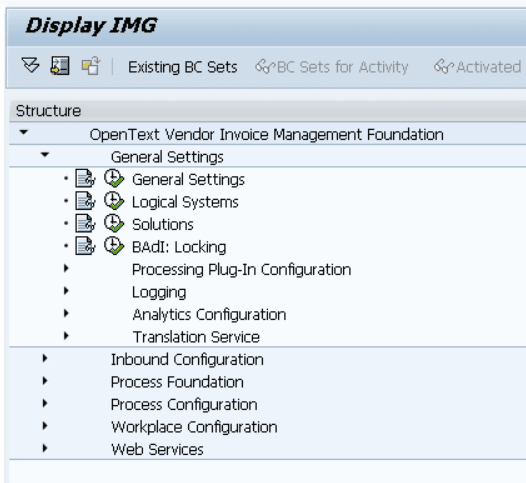Screen dimensions: 526x483
Task: Select the Workplace Configuration tree item
Action: (x=194, y=427)
